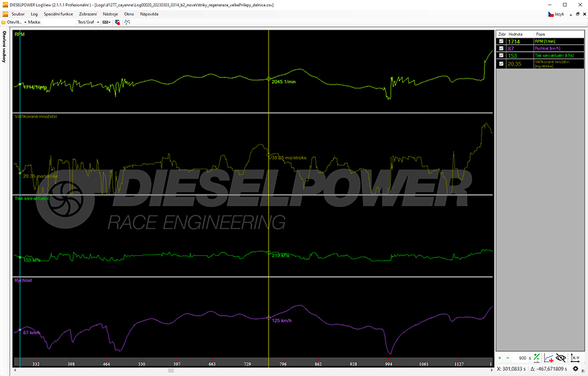Click the add-graph icon with red plus
Screen dimensions: 588x376
click(x=549, y=358)
